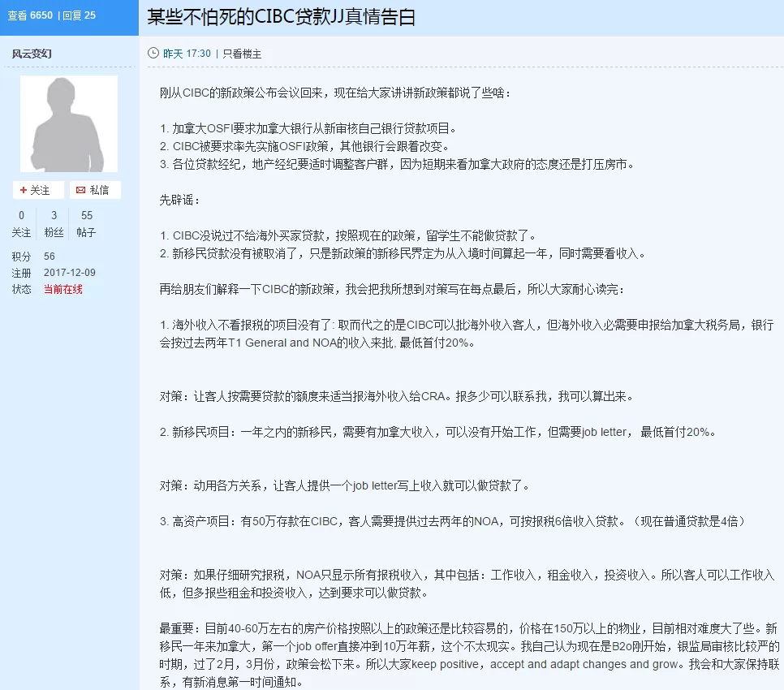Click line 2. CIBC被要求率先实施OSFI政策

pyautogui.click(x=304, y=146)
